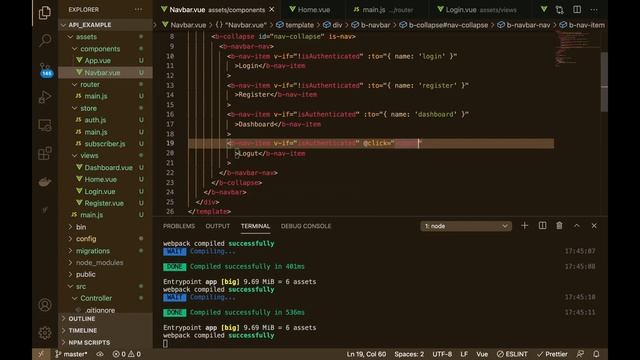Open the Remote Explorer view

pos(44,125)
